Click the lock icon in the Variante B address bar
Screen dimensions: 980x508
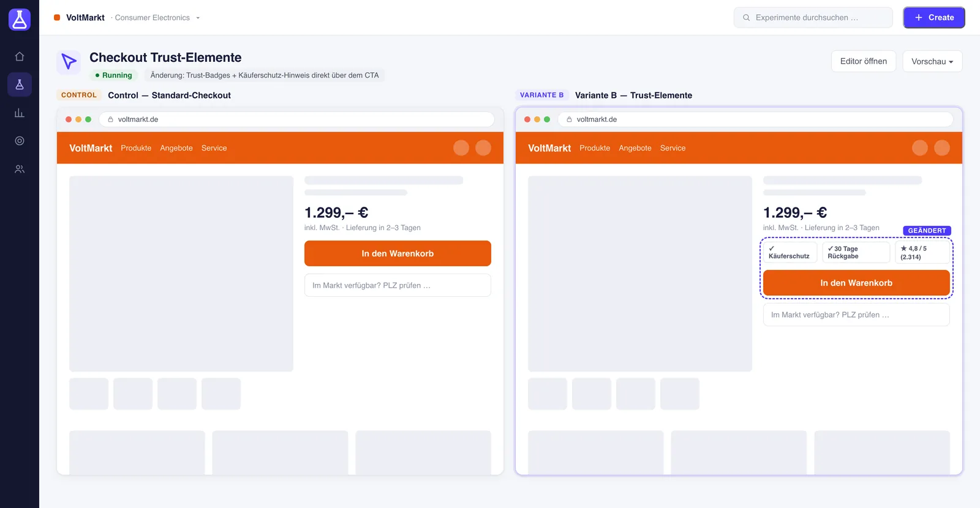[570, 119]
